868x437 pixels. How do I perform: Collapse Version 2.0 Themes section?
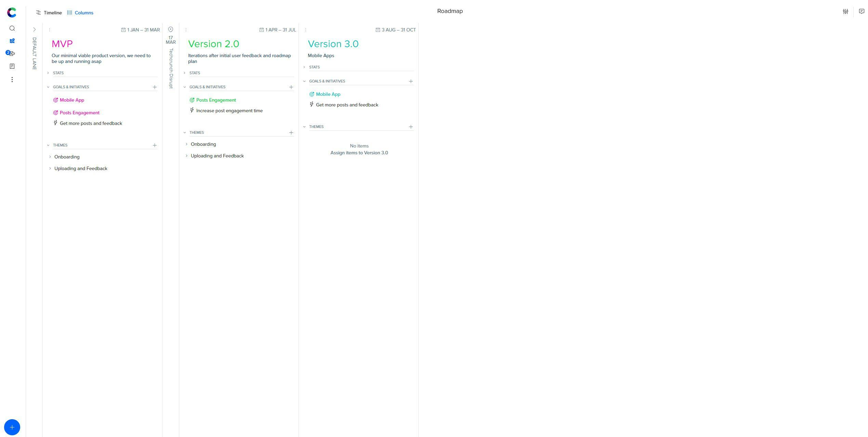click(185, 132)
